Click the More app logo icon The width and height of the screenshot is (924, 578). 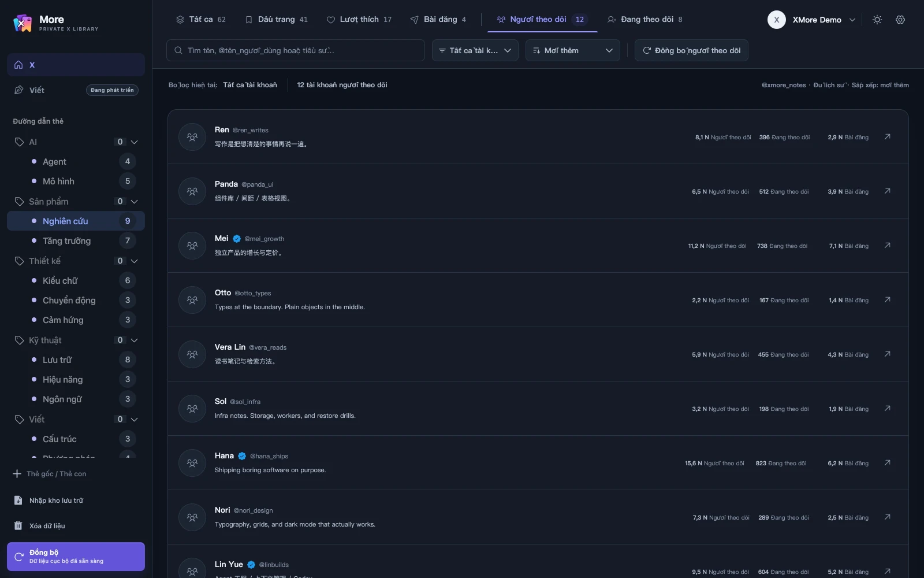23,23
